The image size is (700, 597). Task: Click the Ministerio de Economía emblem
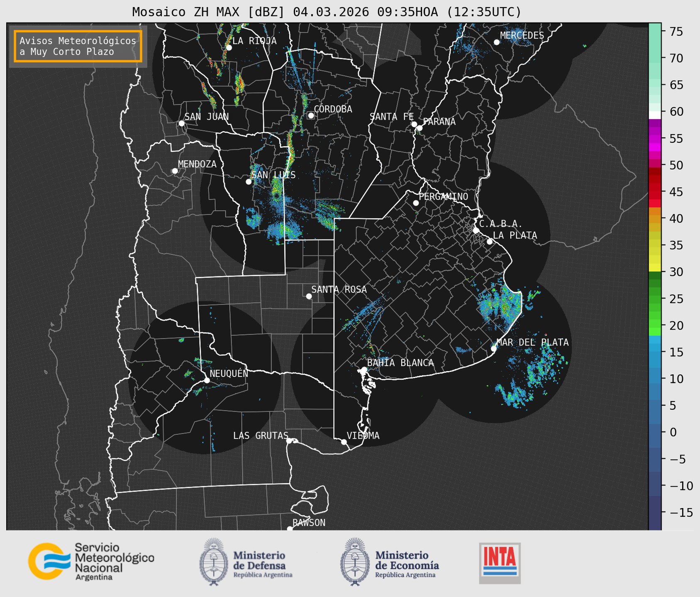coord(354,562)
